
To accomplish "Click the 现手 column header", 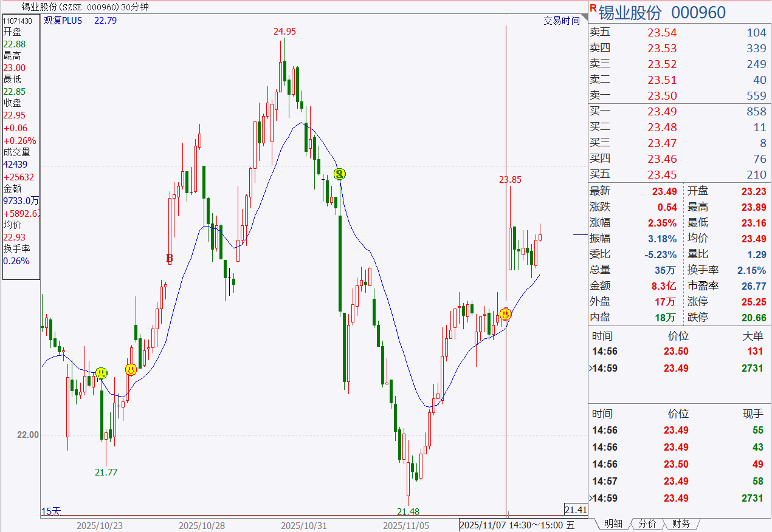I will click(753, 414).
